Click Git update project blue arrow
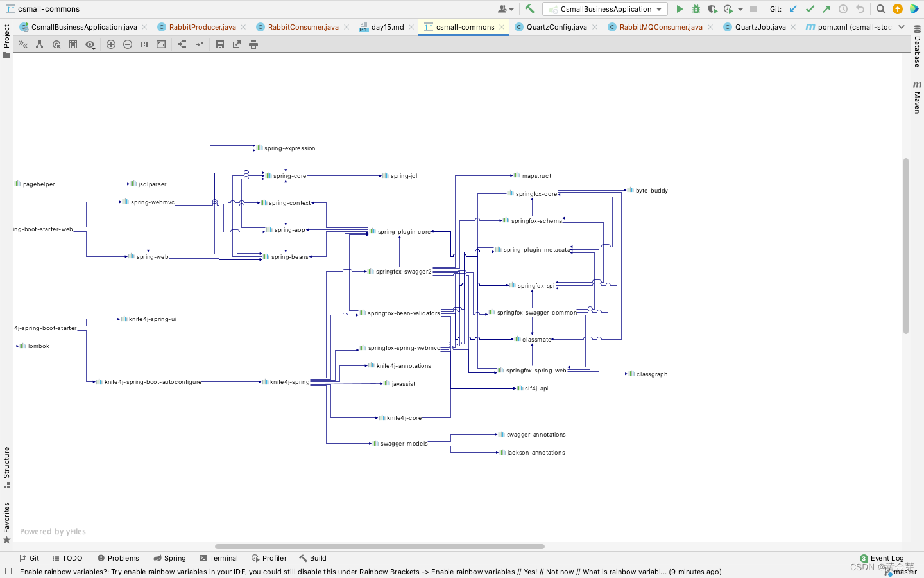 tap(793, 9)
